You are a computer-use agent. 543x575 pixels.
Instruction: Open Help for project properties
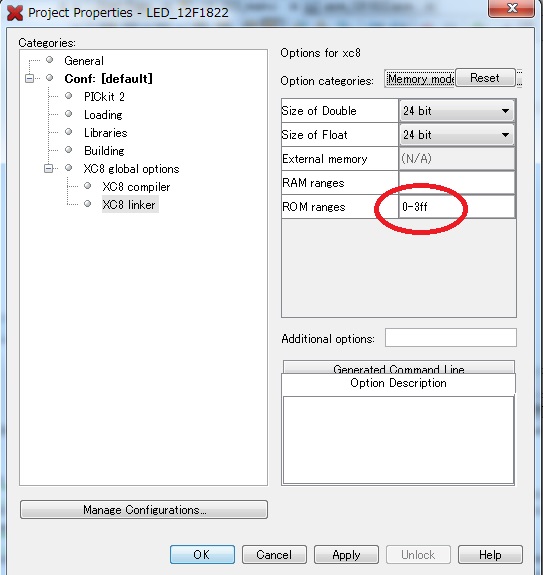click(x=490, y=554)
